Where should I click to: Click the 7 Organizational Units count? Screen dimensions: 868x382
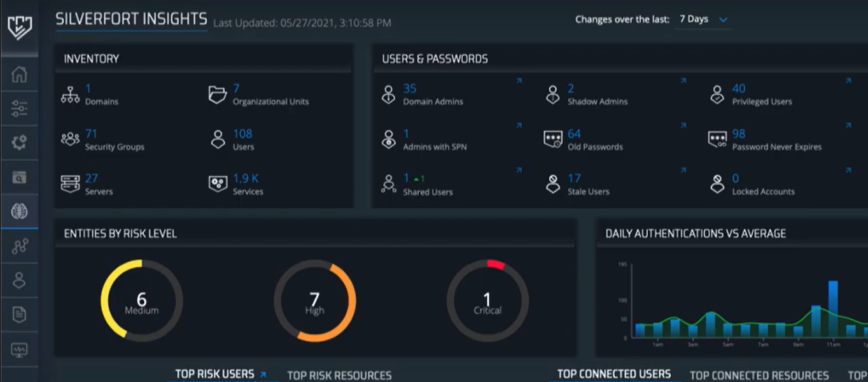pyautogui.click(x=236, y=88)
